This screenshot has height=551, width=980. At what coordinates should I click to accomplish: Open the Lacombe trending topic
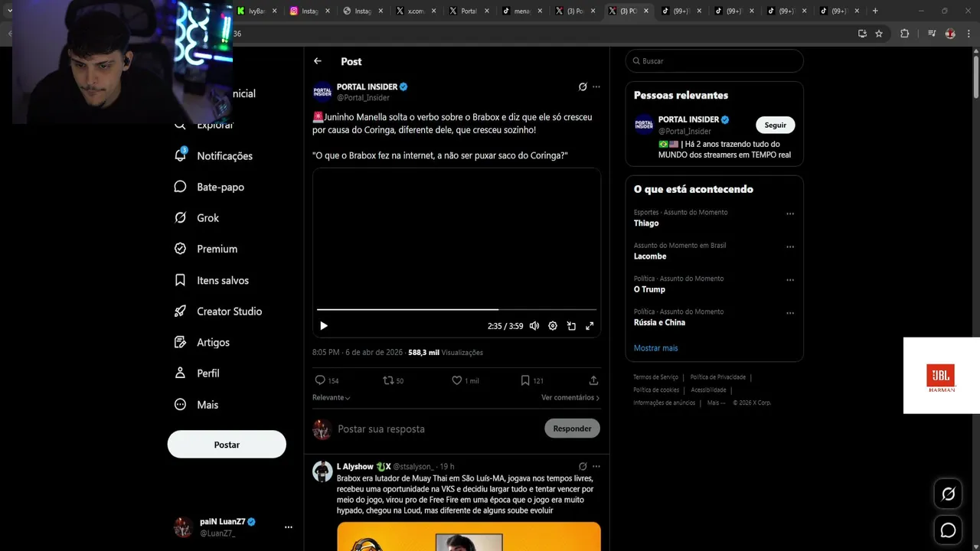click(x=650, y=256)
